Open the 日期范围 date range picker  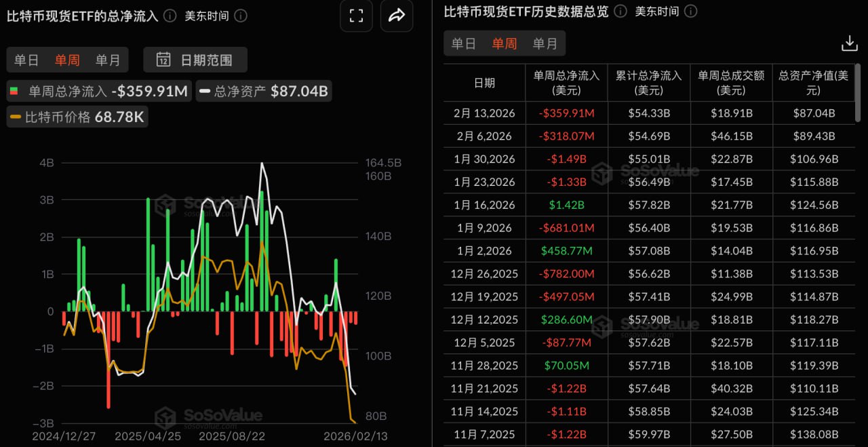(x=195, y=60)
